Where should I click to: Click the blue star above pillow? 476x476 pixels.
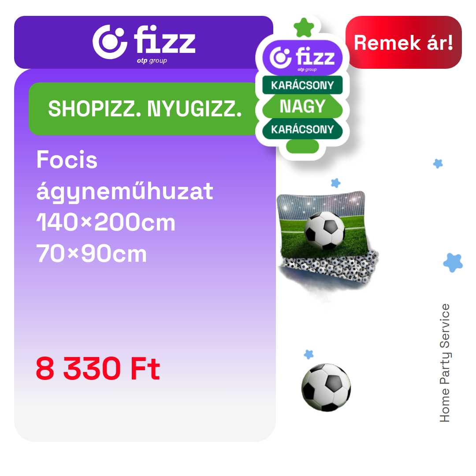coord(336,183)
